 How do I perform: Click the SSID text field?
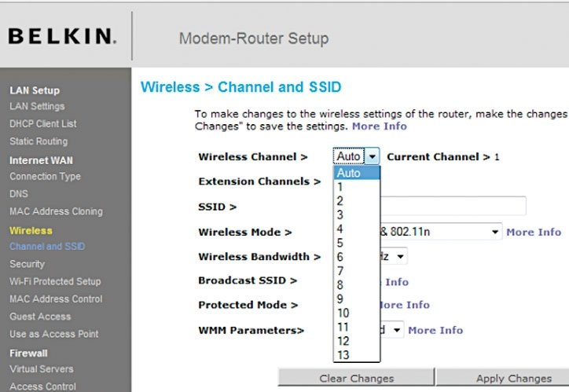coord(453,206)
